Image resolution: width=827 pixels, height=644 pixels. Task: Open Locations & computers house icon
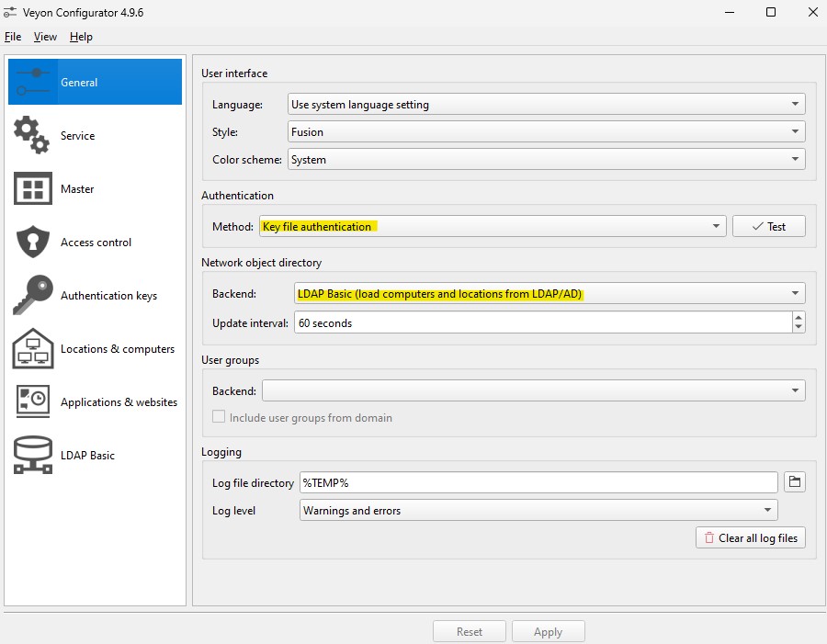(33, 348)
